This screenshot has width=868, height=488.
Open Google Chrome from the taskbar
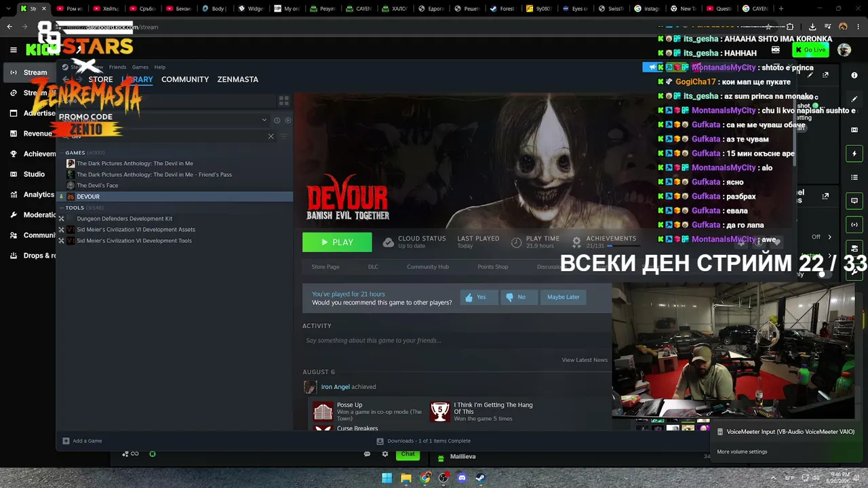click(425, 478)
